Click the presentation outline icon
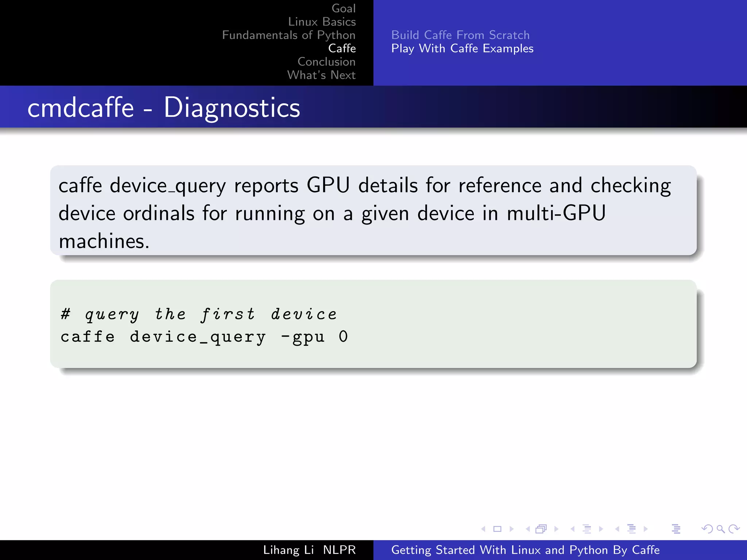The width and height of the screenshot is (747, 560). point(676,529)
